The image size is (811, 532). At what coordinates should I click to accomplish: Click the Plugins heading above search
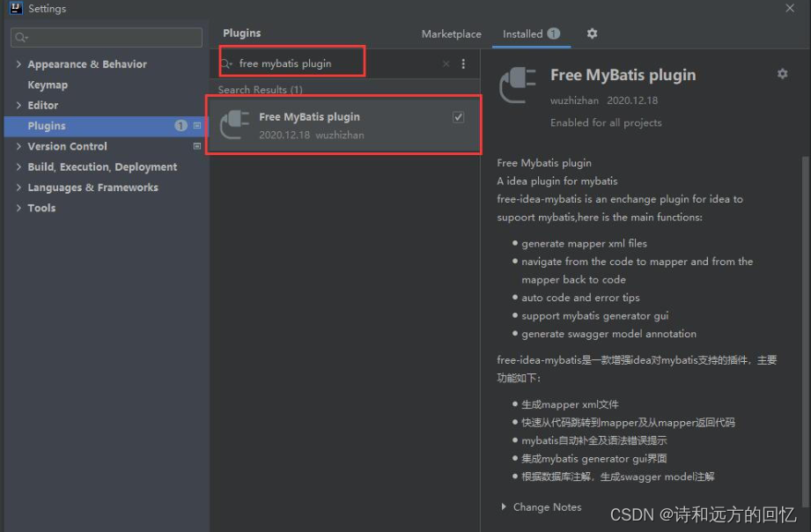point(241,33)
